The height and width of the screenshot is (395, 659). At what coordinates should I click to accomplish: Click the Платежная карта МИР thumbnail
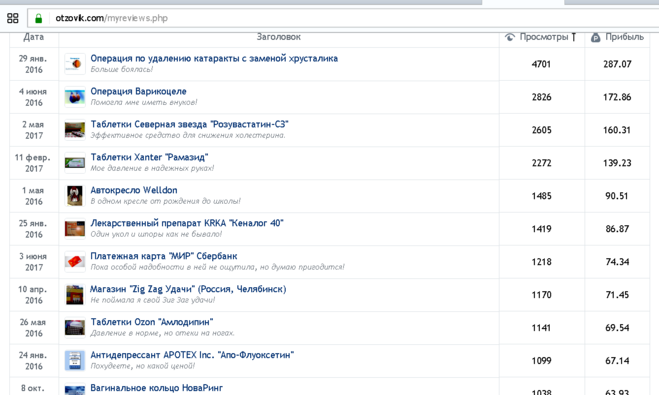click(75, 262)
